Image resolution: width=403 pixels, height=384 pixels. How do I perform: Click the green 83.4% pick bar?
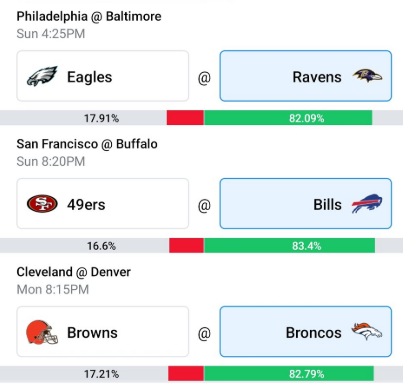click(x=289, y=246)
